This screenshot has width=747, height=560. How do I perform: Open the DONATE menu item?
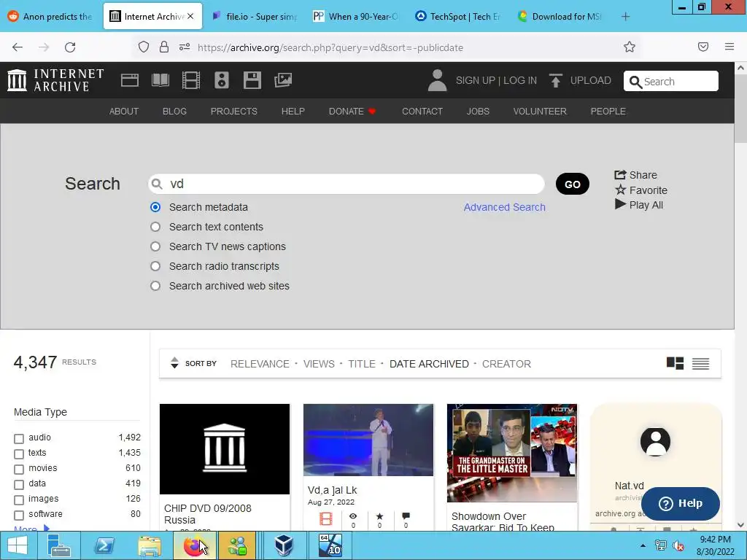[x=352, y=111]
